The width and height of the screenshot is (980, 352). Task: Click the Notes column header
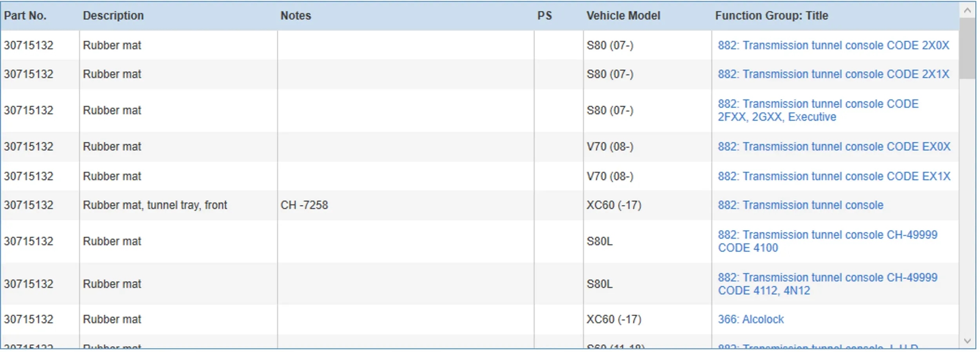(296, 16)
